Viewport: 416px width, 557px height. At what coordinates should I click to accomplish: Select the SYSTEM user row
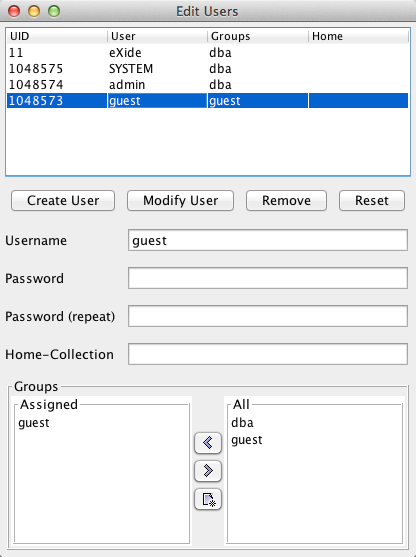pyautogui.click(x=207, y=69)
